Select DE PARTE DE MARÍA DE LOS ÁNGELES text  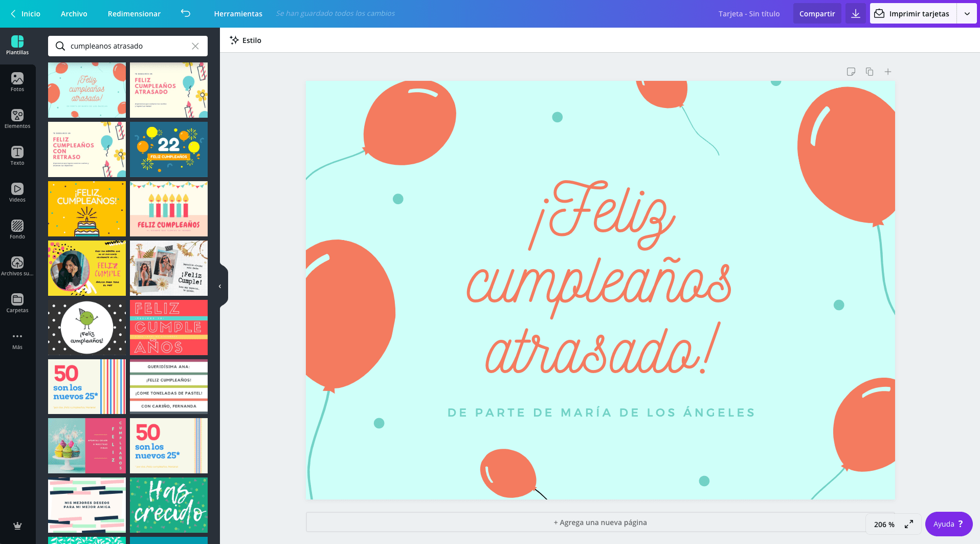pos(601,412)
